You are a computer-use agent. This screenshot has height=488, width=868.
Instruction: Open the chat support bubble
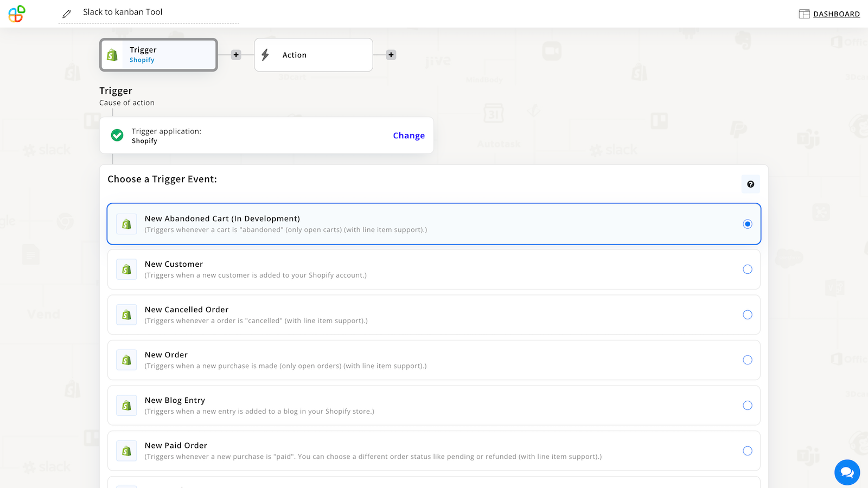847,472
